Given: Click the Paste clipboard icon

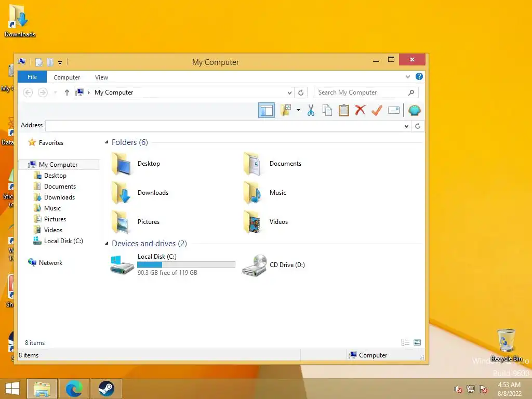Looking at the screenshot, I should (x=344, y=110).
